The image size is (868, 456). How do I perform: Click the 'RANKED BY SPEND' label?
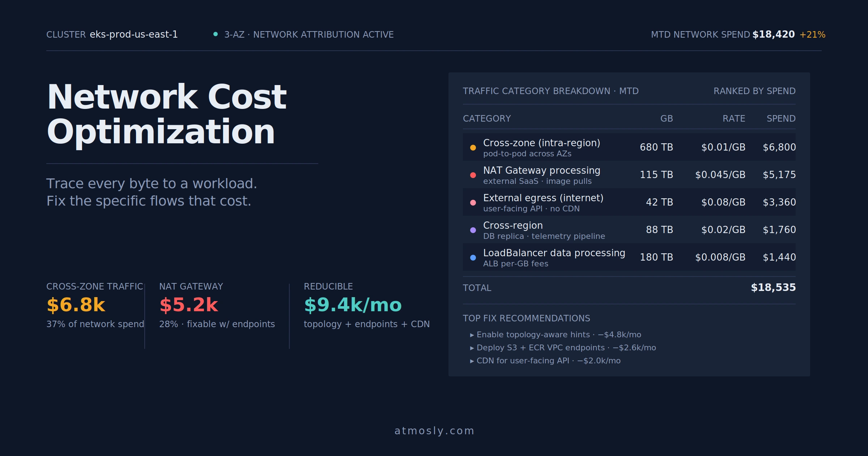click(x=754, y=91)
